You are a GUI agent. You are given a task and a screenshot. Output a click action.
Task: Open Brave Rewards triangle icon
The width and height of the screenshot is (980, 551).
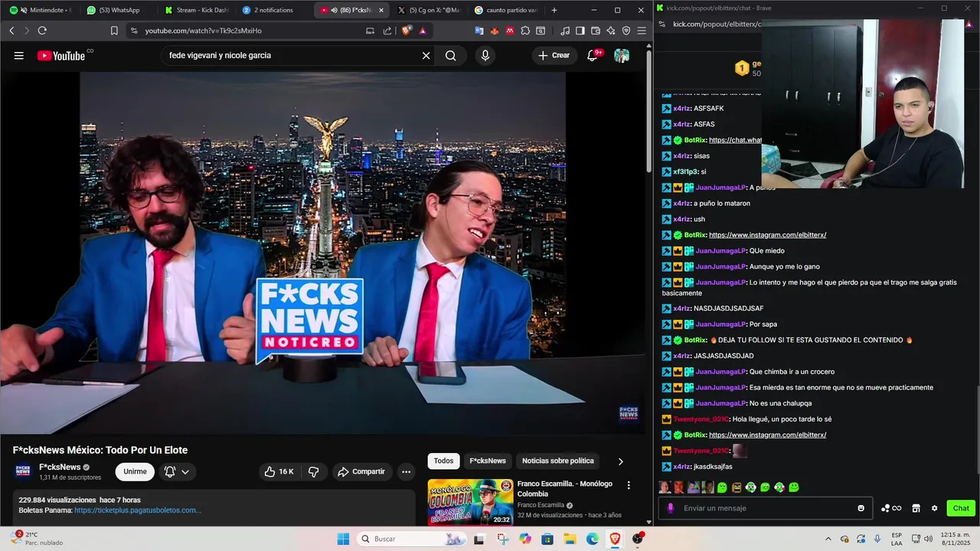(x=423, y=31)
